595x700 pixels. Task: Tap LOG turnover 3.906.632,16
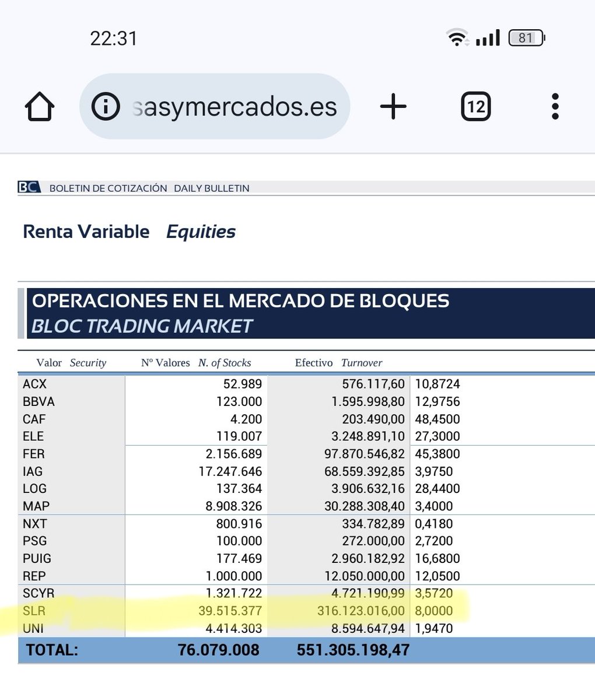click(368, 489)
